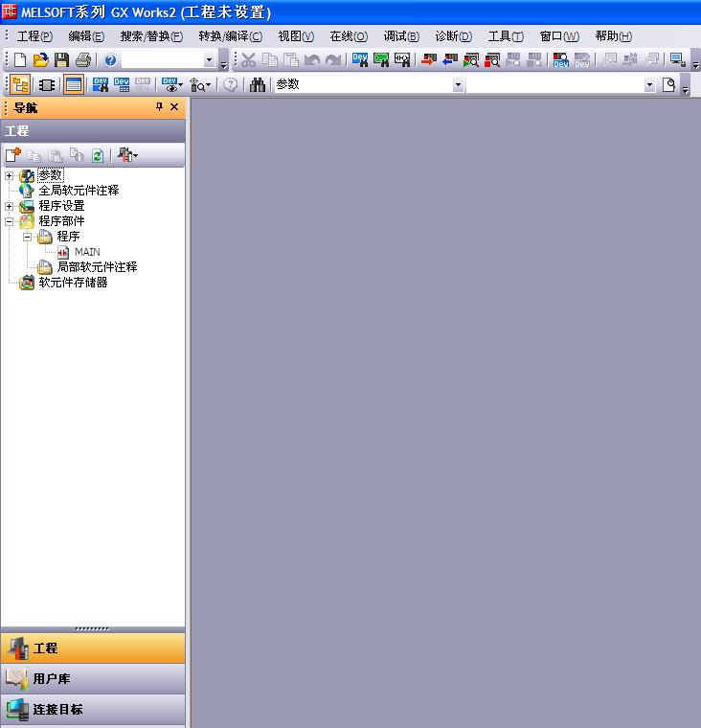Click the Save project disk icon
The width and height of the screenshot is (701, 728).
pyautogui.click(x=61, y=59)
